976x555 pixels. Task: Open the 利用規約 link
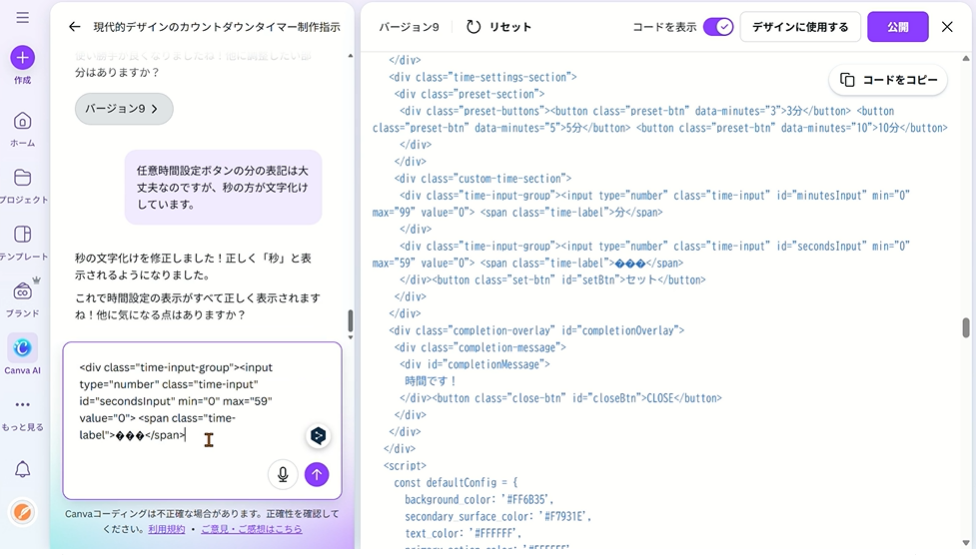[166, 529]
